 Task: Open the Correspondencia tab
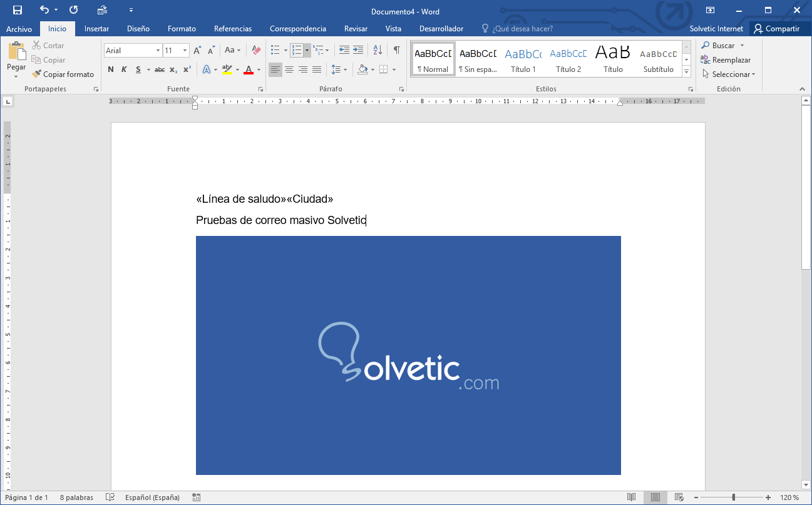click(x=298, y=29)
